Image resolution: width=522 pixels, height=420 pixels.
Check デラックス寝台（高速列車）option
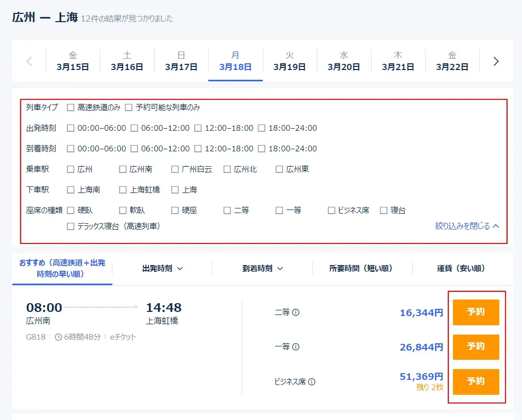click(70, 225)
